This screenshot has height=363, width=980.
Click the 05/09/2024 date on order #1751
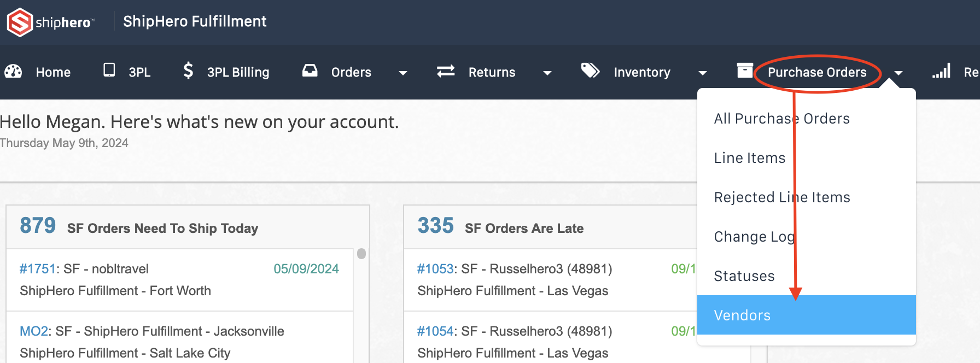pos(306,269)
